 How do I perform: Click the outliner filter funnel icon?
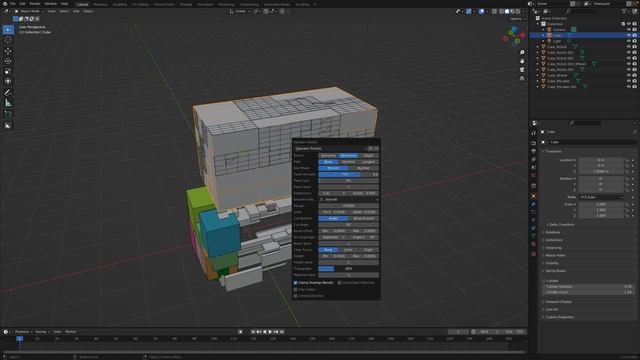[624, 11]
